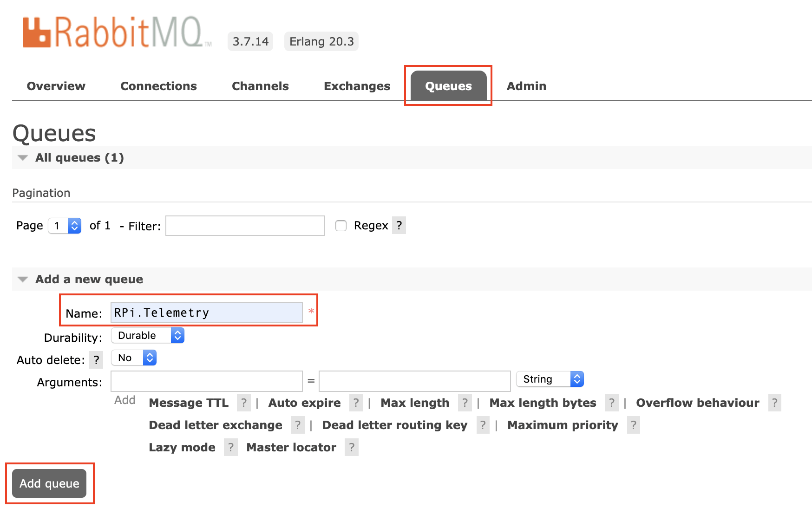
Task: Open help icon next to Dead letter exchange
Action: point(298,425)
